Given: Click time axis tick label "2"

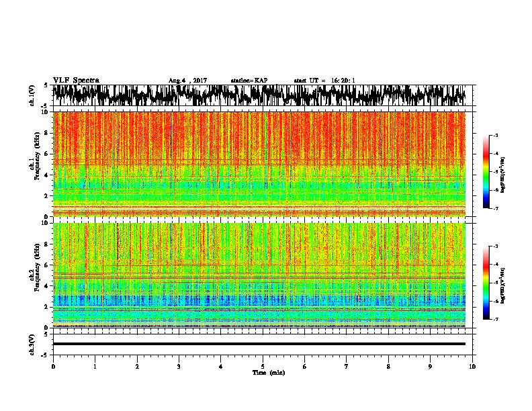Looking at the screenshot, I should (137, 367).
